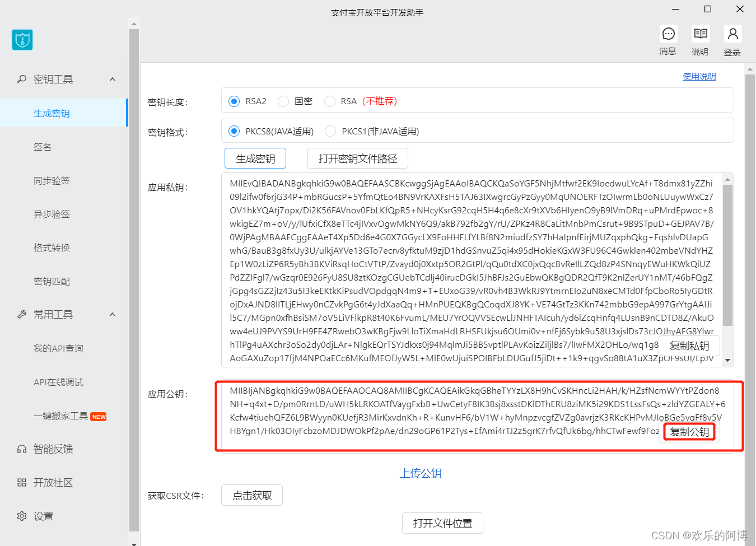756x546 pixels.
Task: Click 打开密钥文件路径 button
Action: click(358, 158)
